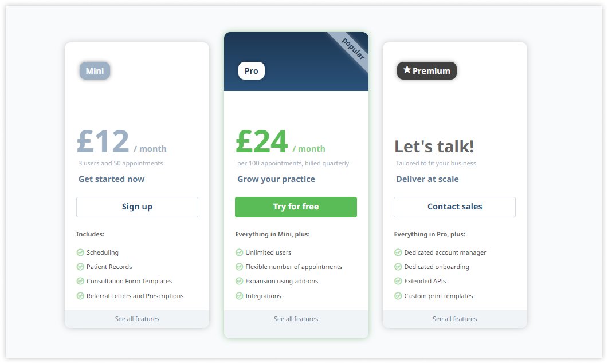The image size is (608, 364).
Task: Click the checkmark next to Unlimited users
Action: pyautogui.click(x=239, y=252)
